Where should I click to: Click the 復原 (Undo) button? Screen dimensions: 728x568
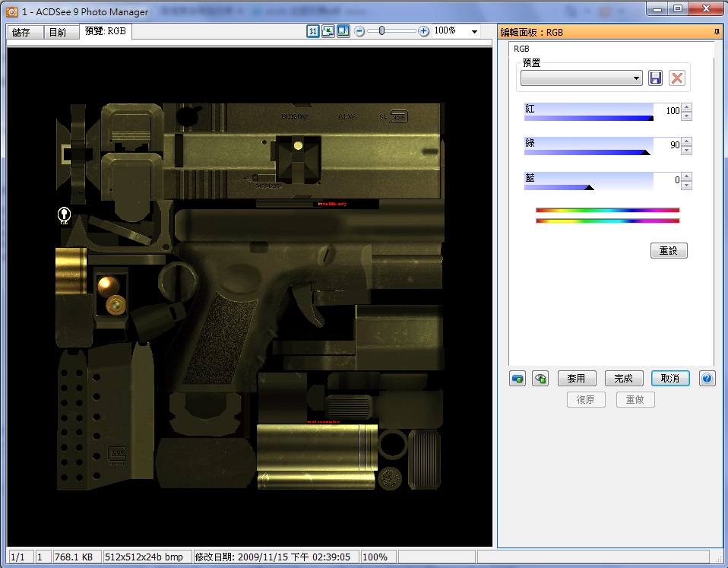pyautogui.click(x=586, y=400)
